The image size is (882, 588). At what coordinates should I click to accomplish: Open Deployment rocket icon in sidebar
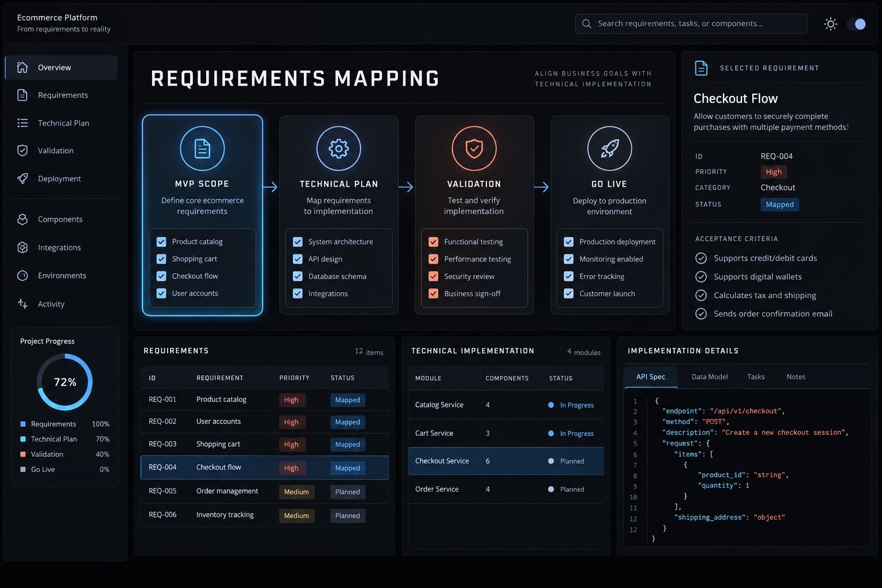22,179
